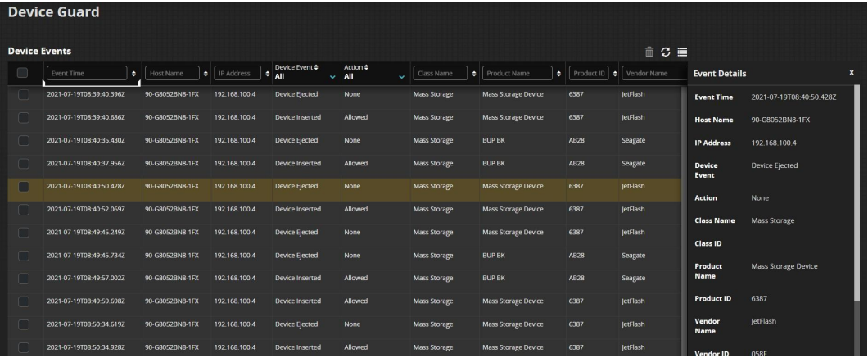Viewport: 868px width, 358px height.
Task: Click Device Inserted in 08:39:40.686Z row
Action: [298, 117]
